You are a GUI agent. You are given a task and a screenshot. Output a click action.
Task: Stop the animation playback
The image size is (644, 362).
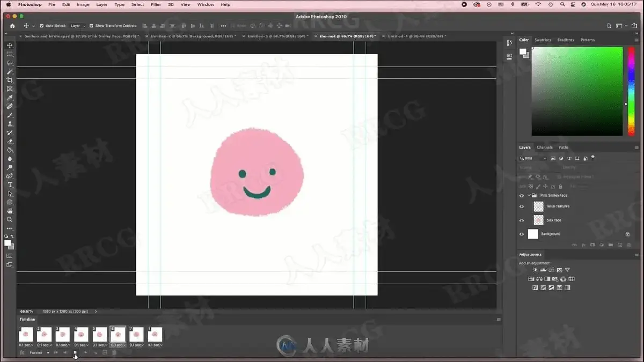coord(75,352)
